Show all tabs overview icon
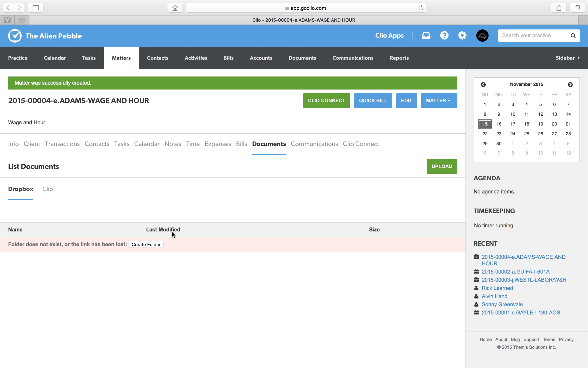Screen dimensions: 588x368 click(577, 8)
